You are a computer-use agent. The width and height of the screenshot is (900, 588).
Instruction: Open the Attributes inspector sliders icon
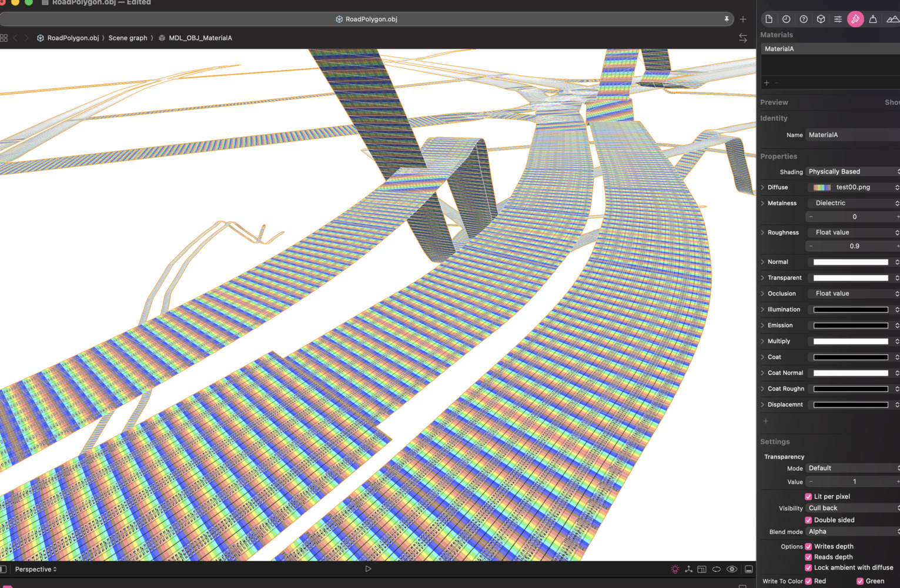tap(838, 19)
